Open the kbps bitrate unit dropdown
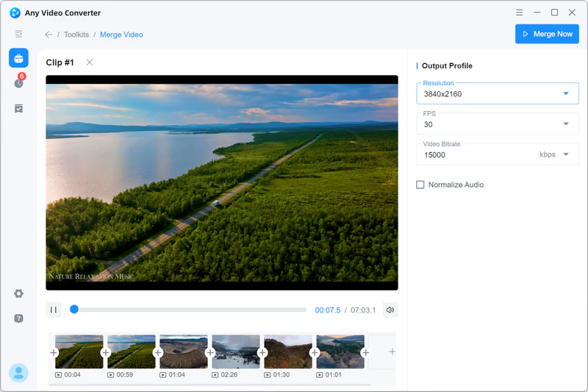Image resolution: width=588 pixels, height=392 pixels. pos(565,154)
